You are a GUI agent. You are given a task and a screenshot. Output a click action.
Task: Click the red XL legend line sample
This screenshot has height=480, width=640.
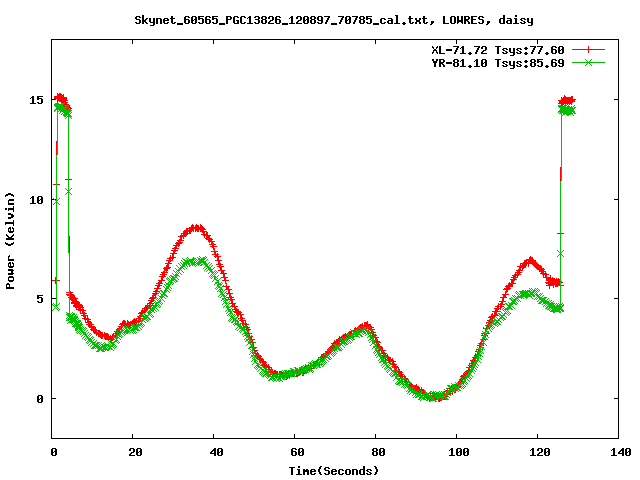[x=588, y=50]
